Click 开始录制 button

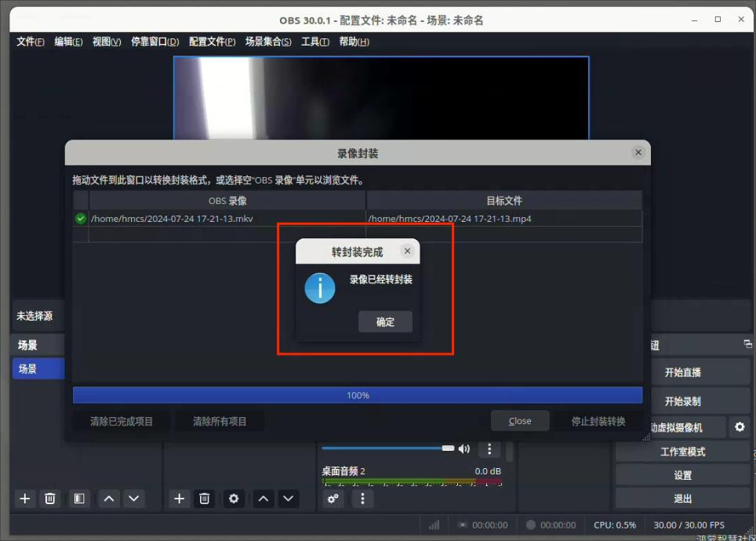(682, 401)
